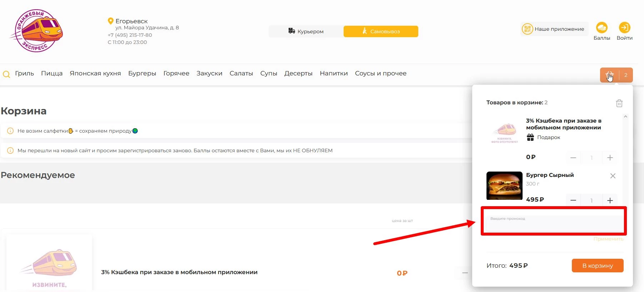Open the Японская кухня category
Viewport: 644px width, 292px height.
[x=95, y=73]
